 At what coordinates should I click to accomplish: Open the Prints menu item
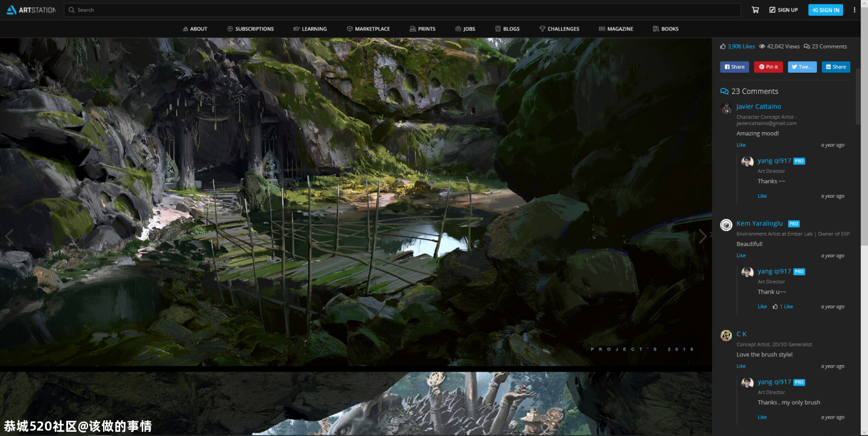pos(422,29)
